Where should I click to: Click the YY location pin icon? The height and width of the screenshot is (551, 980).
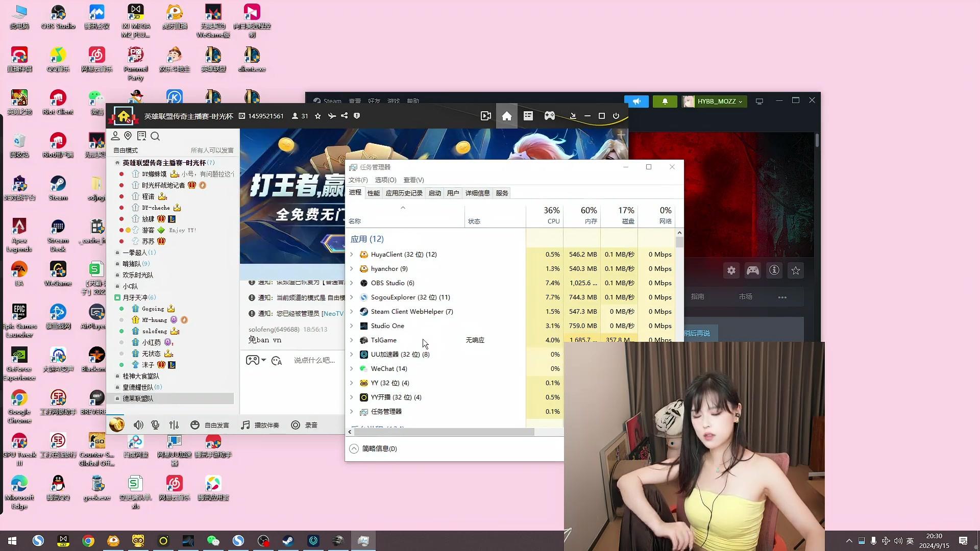[128, 136]
